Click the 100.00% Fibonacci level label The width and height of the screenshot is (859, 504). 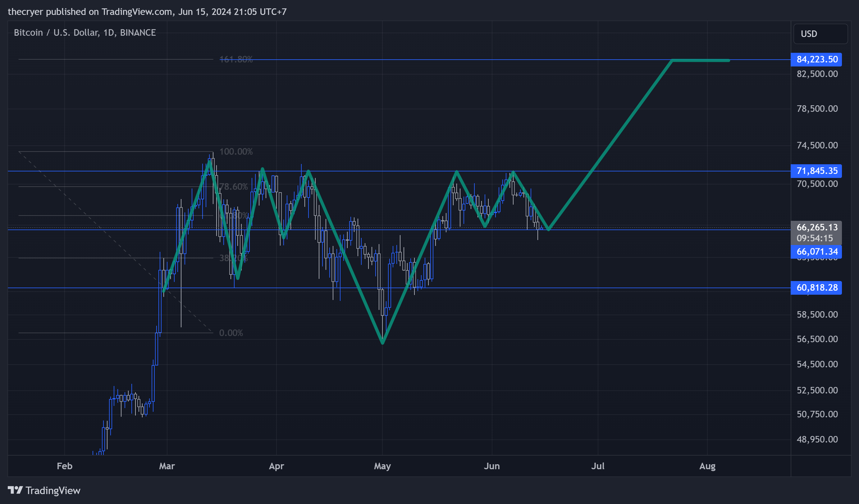coord(236,152)
